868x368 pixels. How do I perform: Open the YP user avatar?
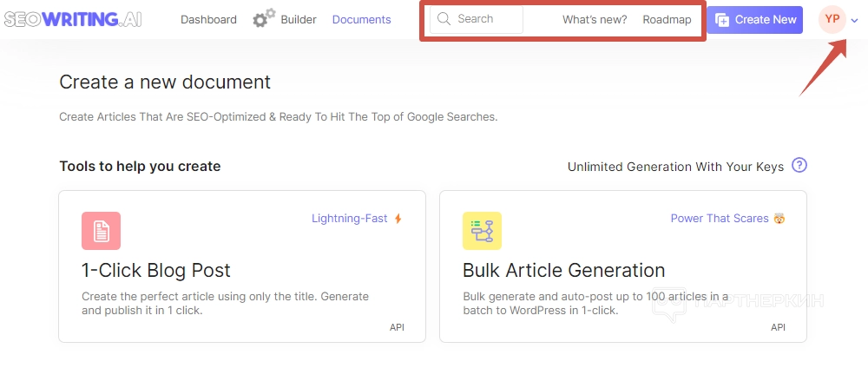pyautogui.click(x=832, y=19)
